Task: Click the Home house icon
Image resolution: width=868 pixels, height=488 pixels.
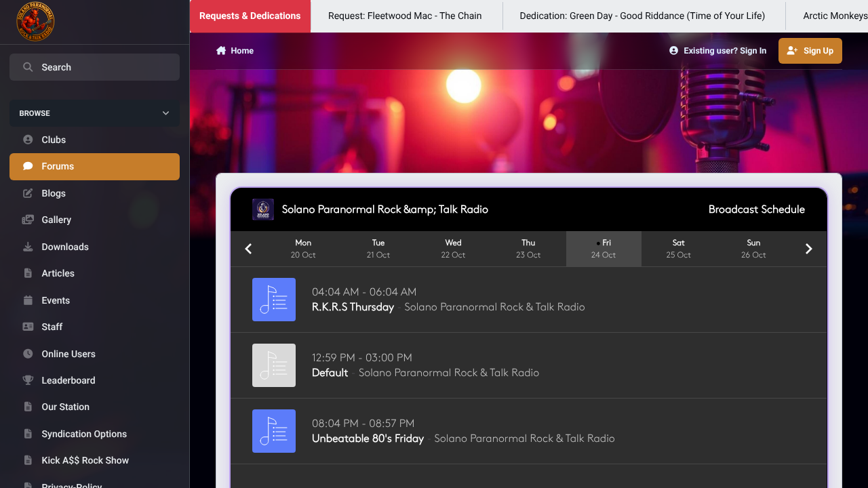Action: point(221,51)
